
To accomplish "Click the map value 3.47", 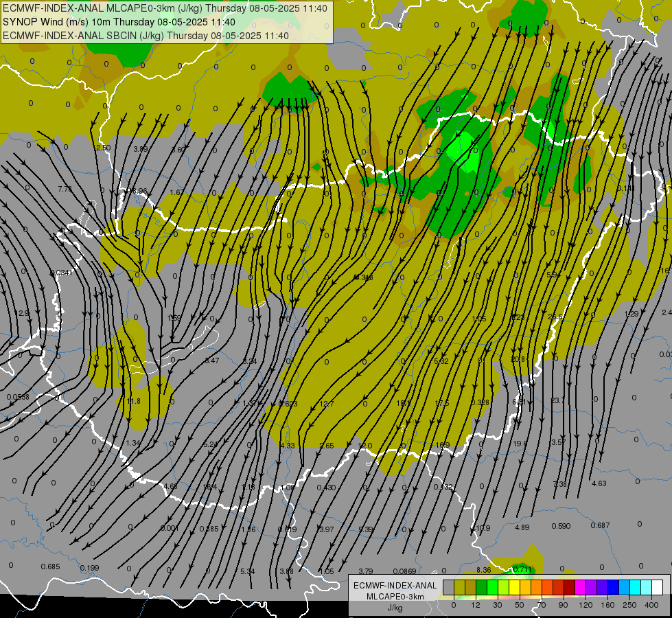I will point(211,360).
